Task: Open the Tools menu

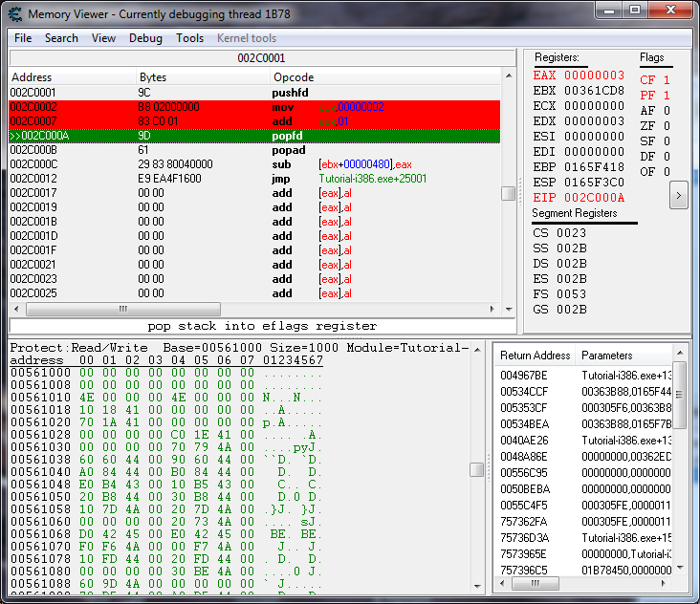Action: pyautogui.click(x=189, y=38)
